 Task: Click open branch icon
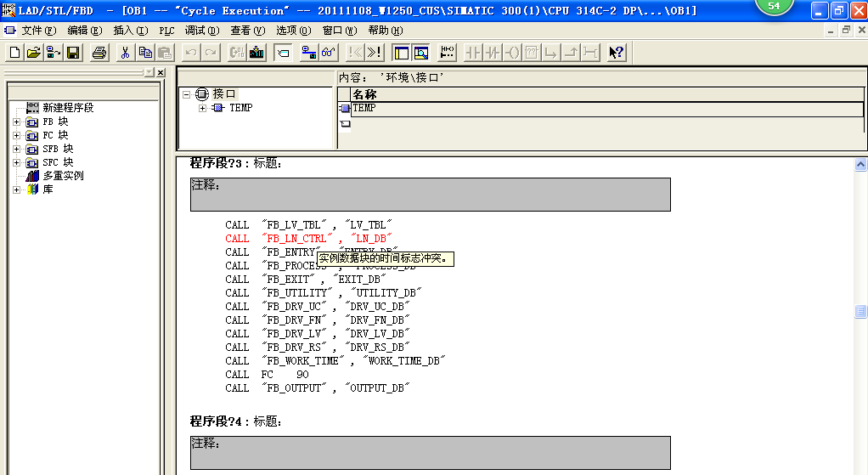click(x=551, y=53)
